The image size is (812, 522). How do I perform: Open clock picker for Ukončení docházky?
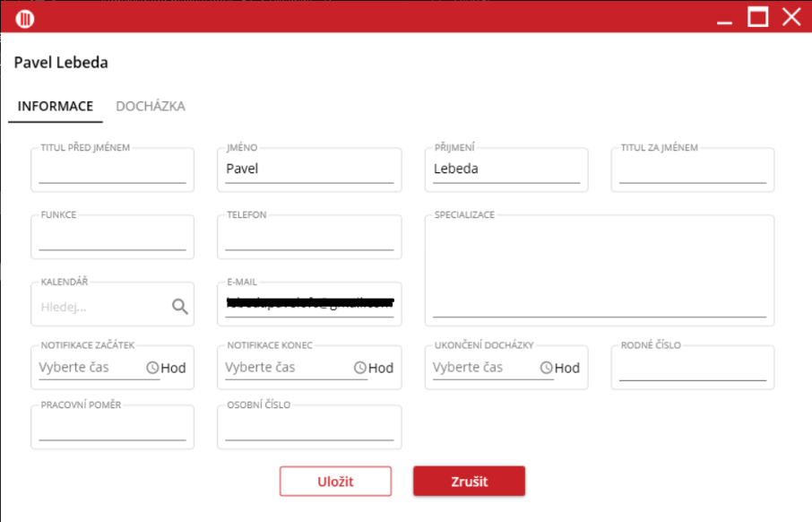tap(546, 368)
